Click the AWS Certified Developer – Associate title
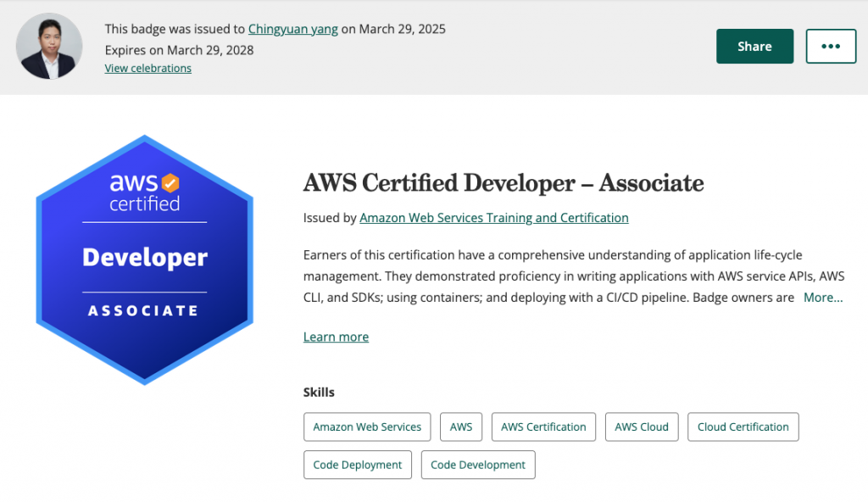 (504, 183)
